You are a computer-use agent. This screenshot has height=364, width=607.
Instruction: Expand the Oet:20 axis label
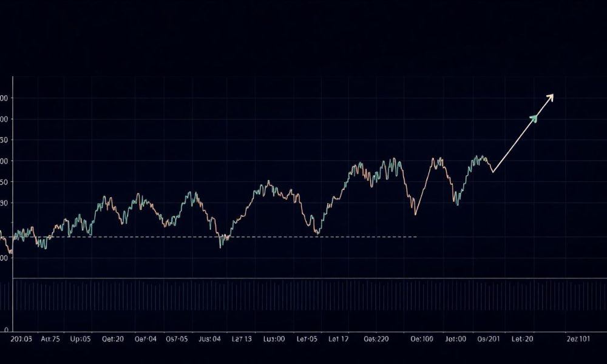tap(111, 339)
